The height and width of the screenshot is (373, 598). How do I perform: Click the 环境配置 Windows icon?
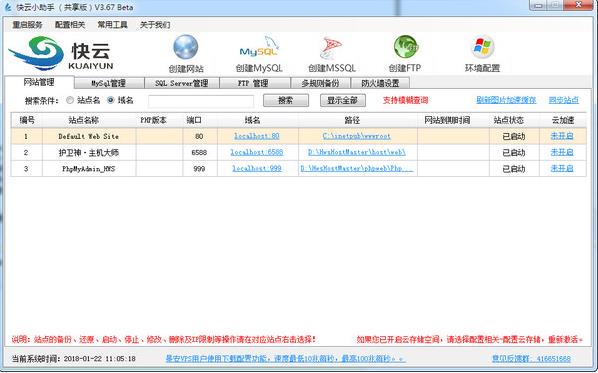(x=482, y=47)
